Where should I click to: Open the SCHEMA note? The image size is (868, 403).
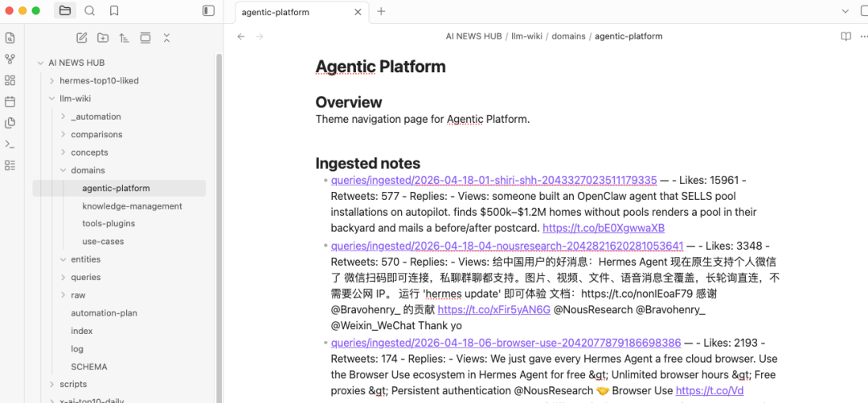coord(89,367)
